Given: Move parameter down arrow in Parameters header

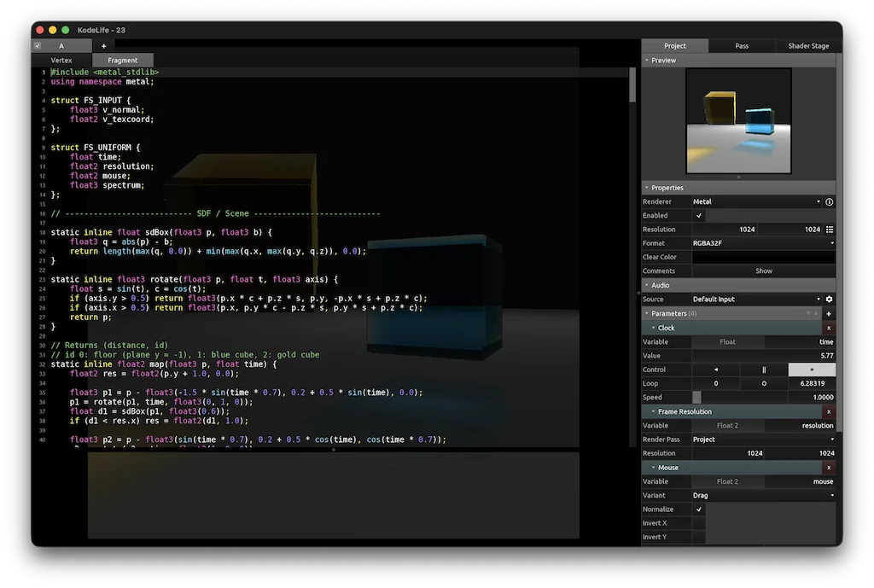Looking at the screenshot, I should (808, 313).
